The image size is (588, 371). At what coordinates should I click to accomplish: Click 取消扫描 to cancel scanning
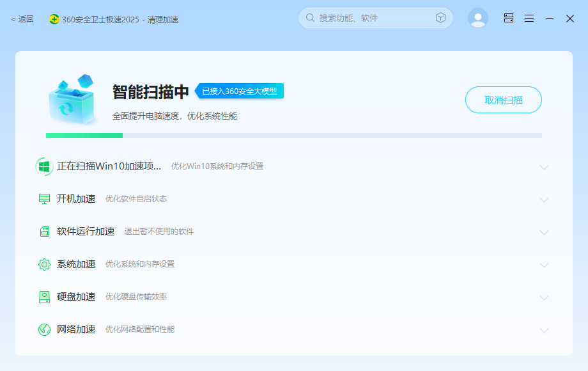click(504, 100)
